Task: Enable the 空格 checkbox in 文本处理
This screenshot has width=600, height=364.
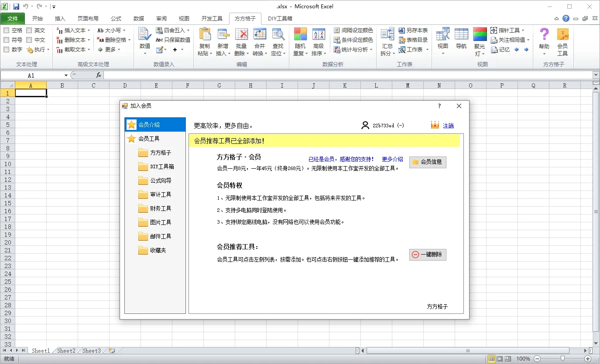Action: pos(7,30)
